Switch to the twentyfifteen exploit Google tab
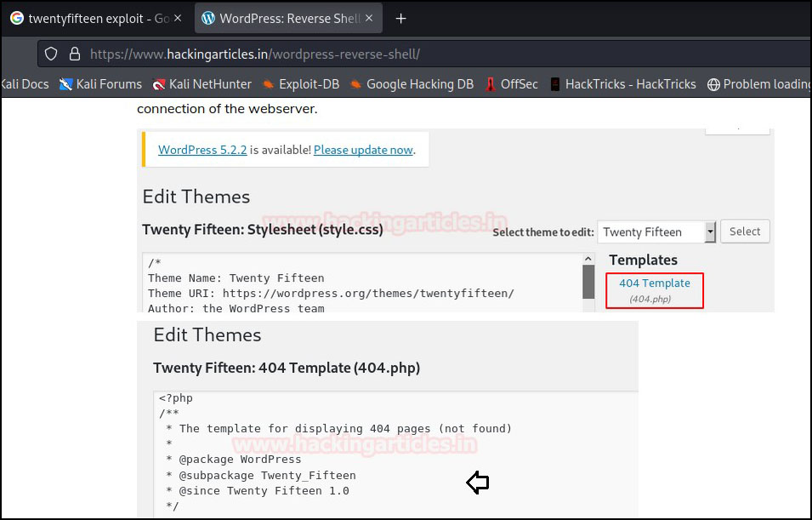The image size is (812, 520). click(x=96, y=19)
